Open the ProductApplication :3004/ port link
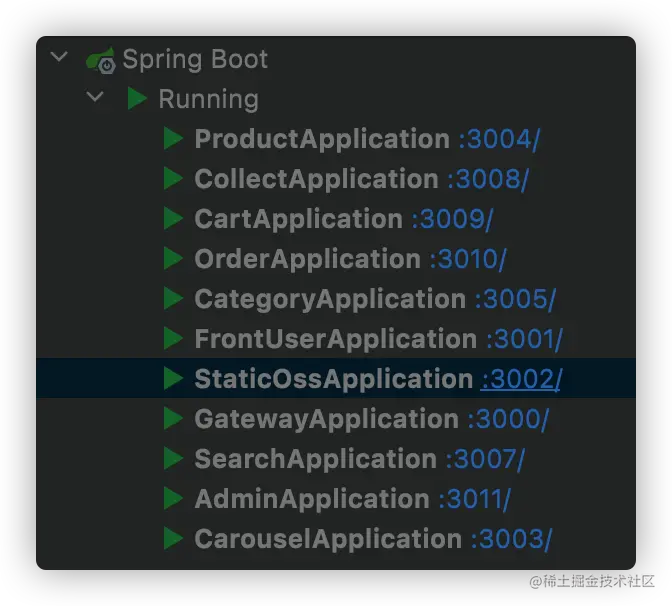Image resolution: width=672 pixels, height=606 pixels. pyautogui.click(x=499, y=139)
